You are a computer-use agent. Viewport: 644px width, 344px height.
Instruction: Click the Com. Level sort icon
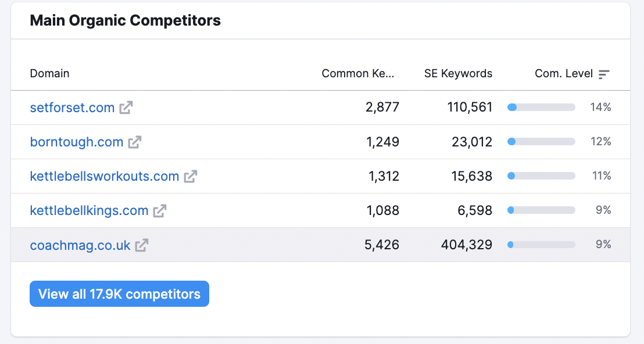click(604, 74)
